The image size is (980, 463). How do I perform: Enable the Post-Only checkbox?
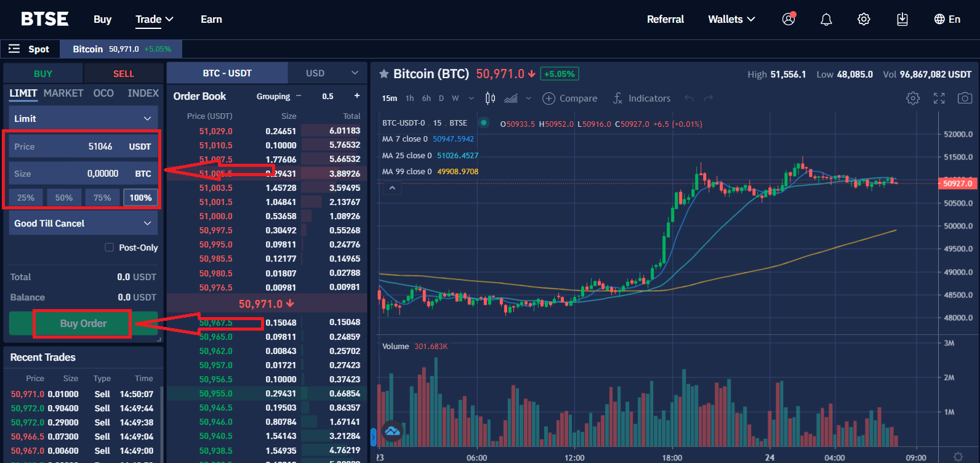click(110, 248)
